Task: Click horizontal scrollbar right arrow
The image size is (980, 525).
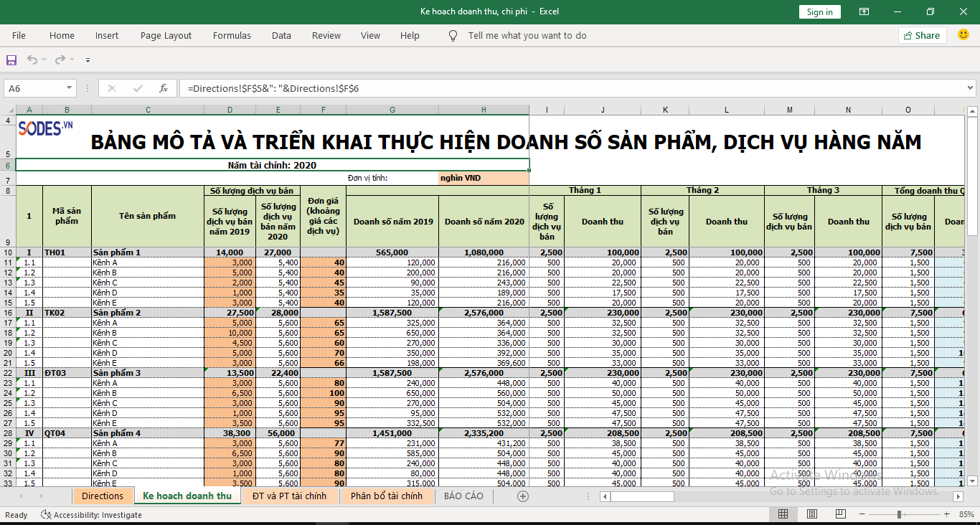Action: tap(958, 496)
